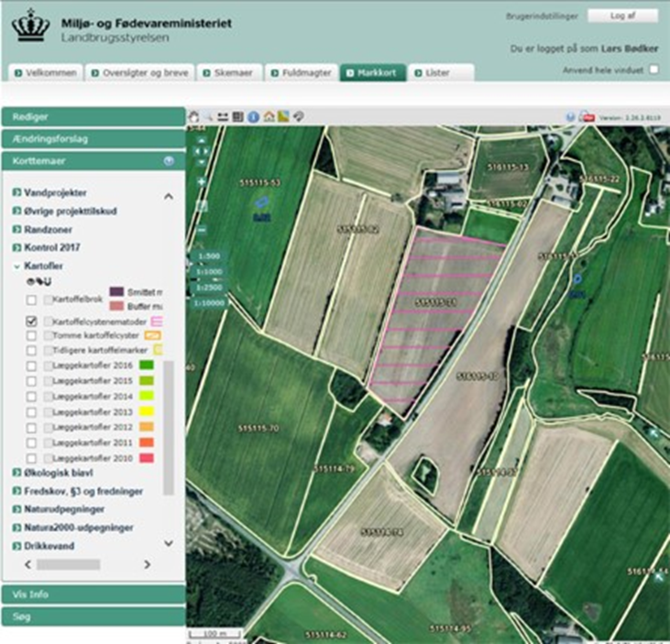The image size is (670, 644).
Task: Click the blue info tool icon
Action: point(254,116)
